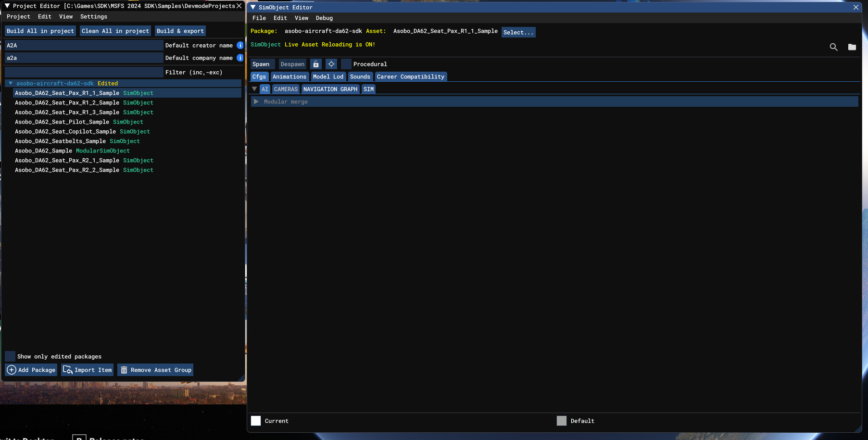868x440 pixels.
Task: Click the Spawn button
Action: [x=263, y=64]
